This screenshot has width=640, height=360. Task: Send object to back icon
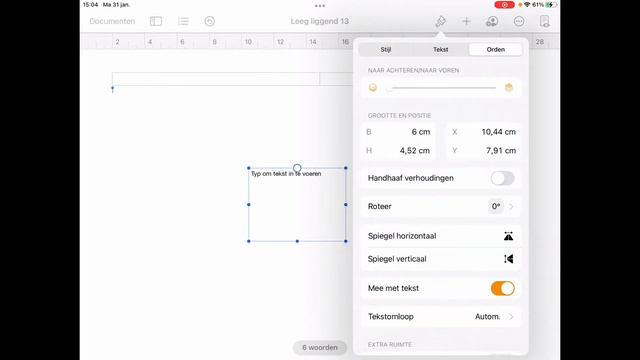[x=373, y=88]
